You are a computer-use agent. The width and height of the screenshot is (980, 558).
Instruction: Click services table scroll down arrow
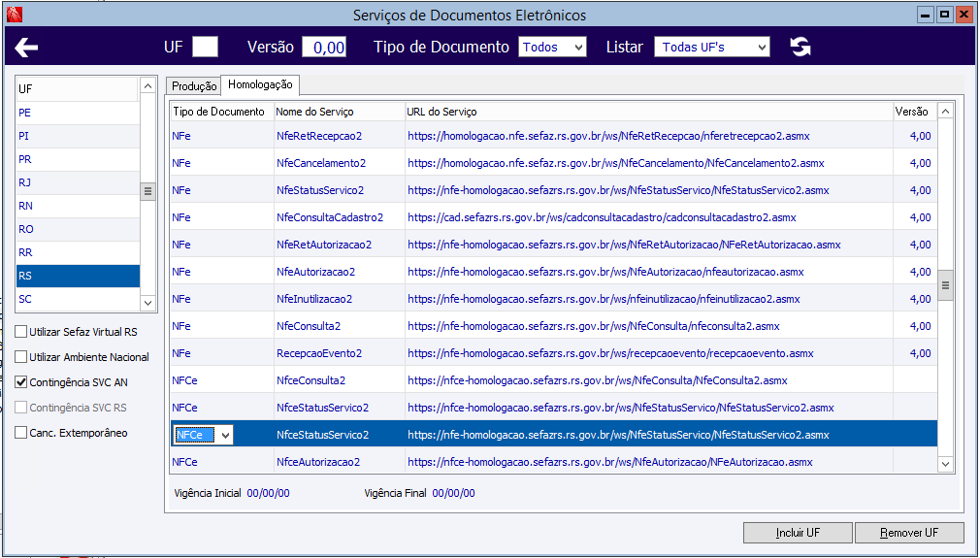click(x=945, y=464)
